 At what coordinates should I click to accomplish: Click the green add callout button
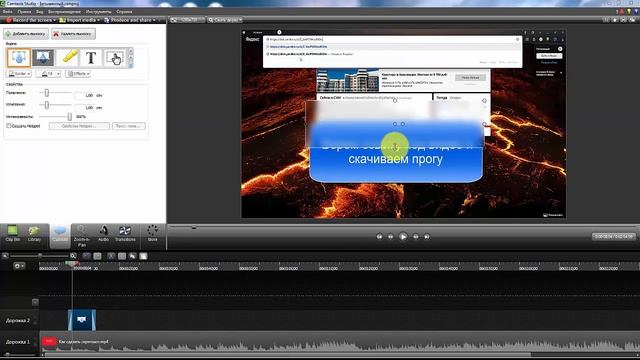(x=26, y=34)
